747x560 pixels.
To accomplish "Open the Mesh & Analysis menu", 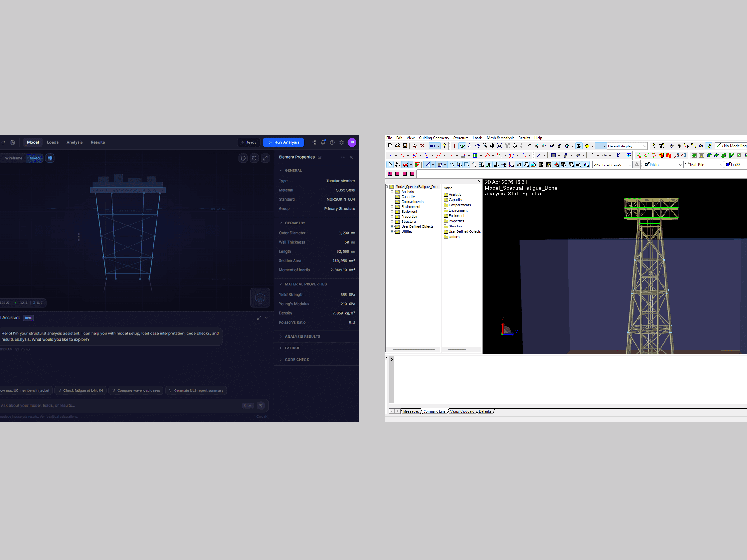I will click(x=500, y=138).
